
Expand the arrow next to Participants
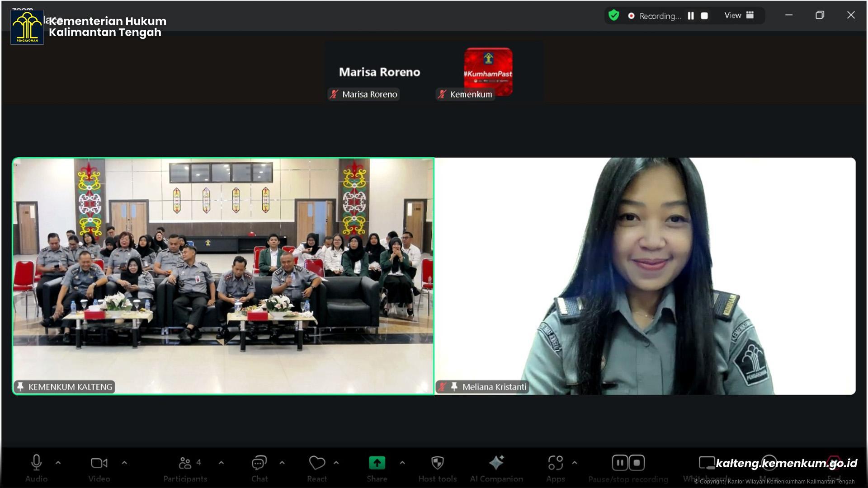(221, 463)
